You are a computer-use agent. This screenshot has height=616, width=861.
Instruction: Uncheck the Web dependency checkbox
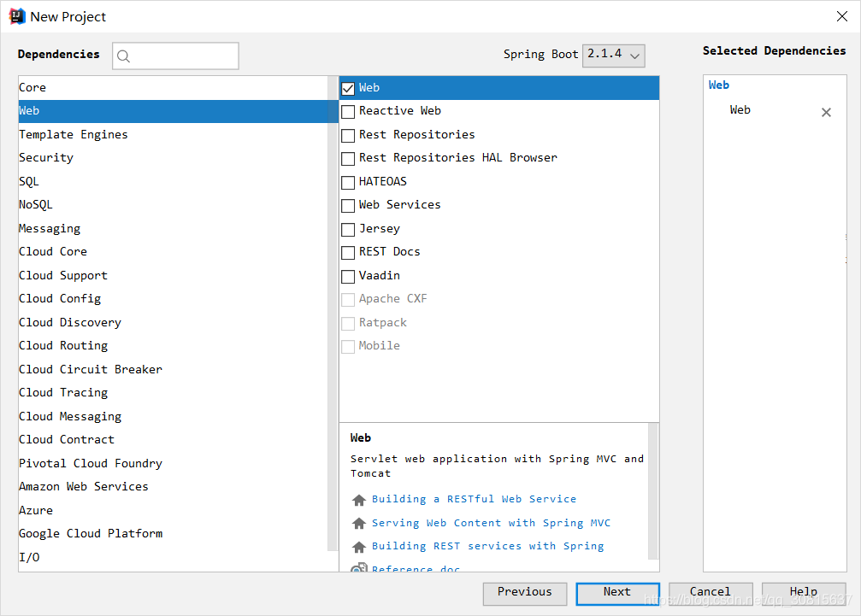coord(348,88)
